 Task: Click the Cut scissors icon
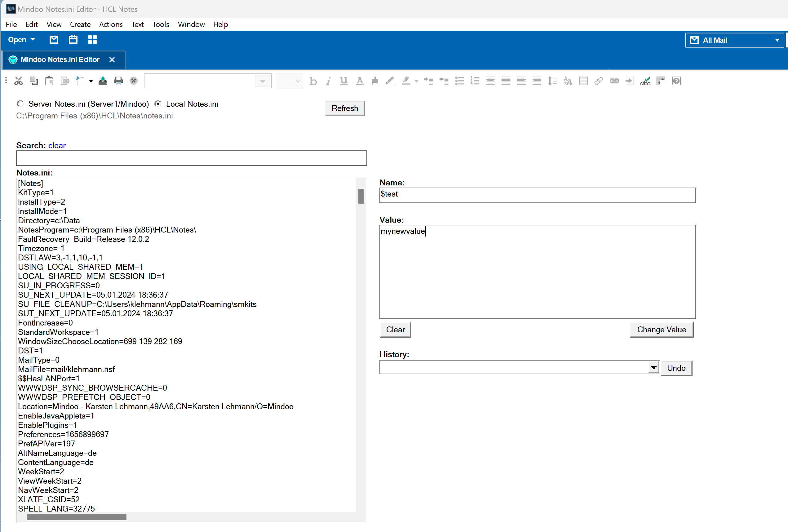(18, 81)
